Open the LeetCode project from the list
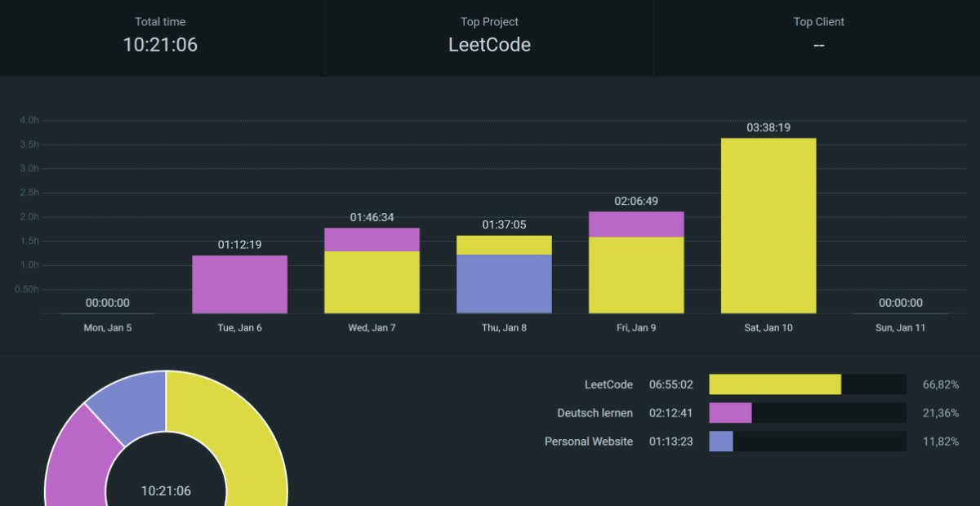 608,384
